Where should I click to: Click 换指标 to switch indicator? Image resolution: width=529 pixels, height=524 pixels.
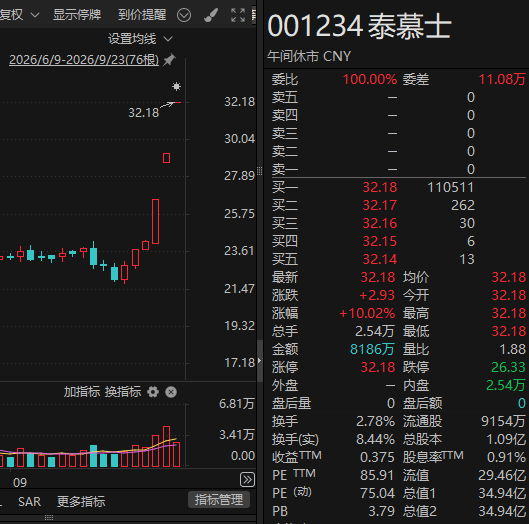point(123,392)
